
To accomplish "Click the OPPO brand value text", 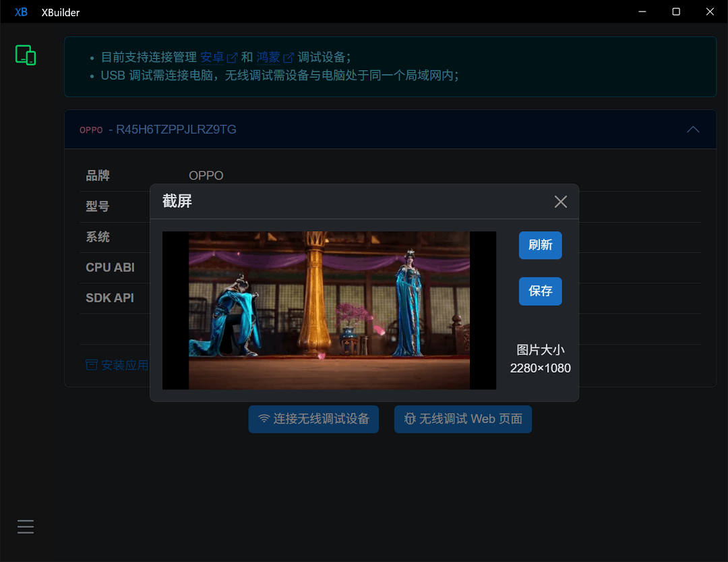I will coord(206,175).
